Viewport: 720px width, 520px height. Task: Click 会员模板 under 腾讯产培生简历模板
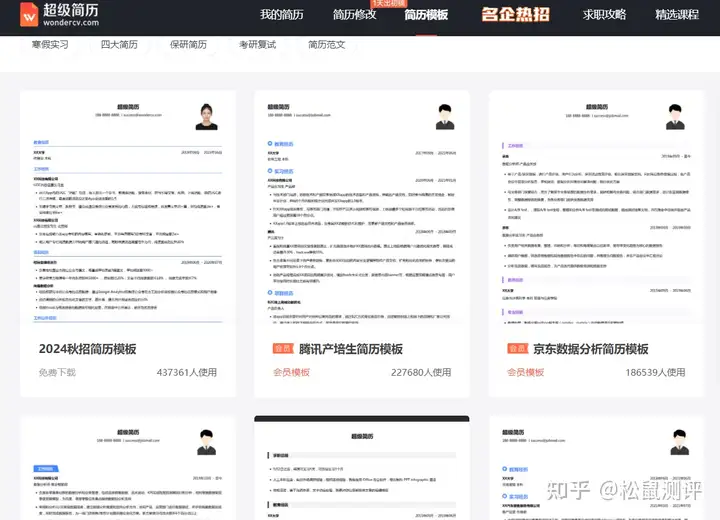tap(292, 372)
